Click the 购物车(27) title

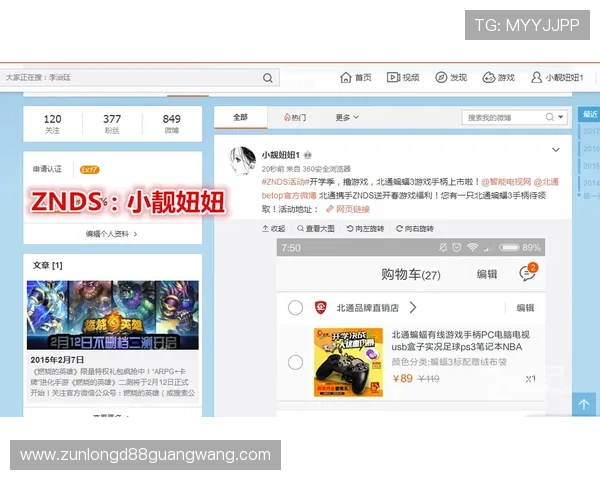pyautogui.click(x=411, y=274)
